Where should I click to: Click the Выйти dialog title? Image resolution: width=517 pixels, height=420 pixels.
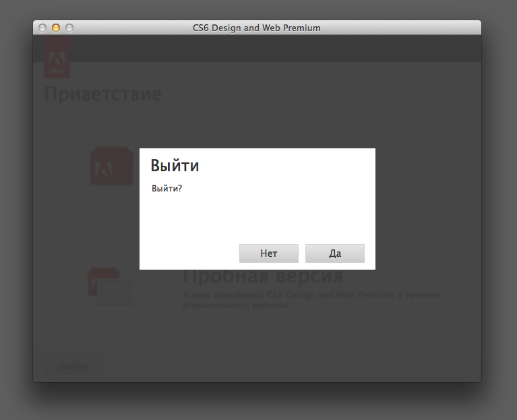tap(175, 166)
